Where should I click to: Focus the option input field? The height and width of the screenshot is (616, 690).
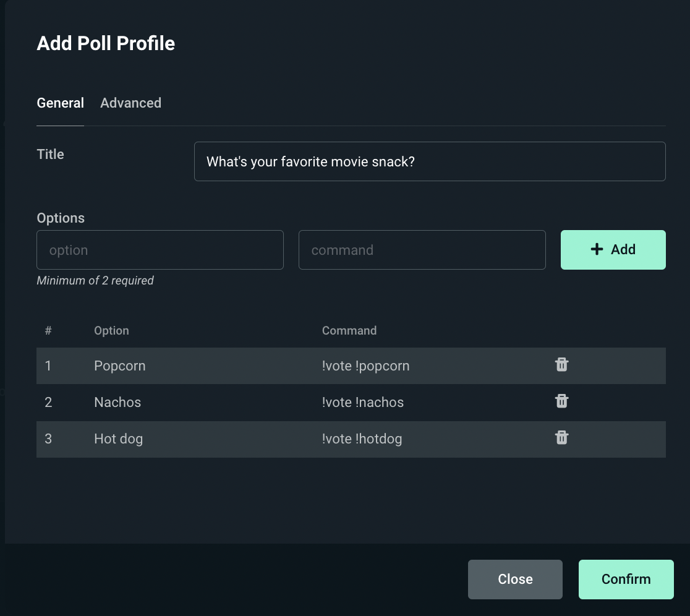[x=160, y=250]
